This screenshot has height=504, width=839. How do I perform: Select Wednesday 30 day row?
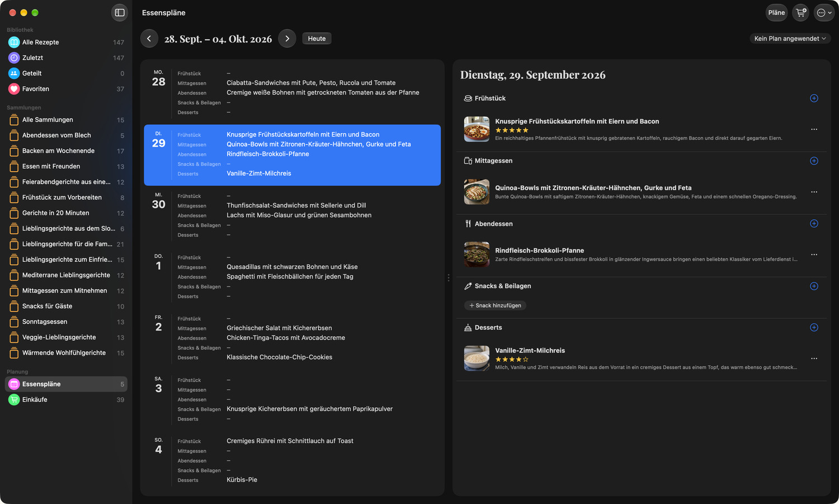tap(292, 215)
